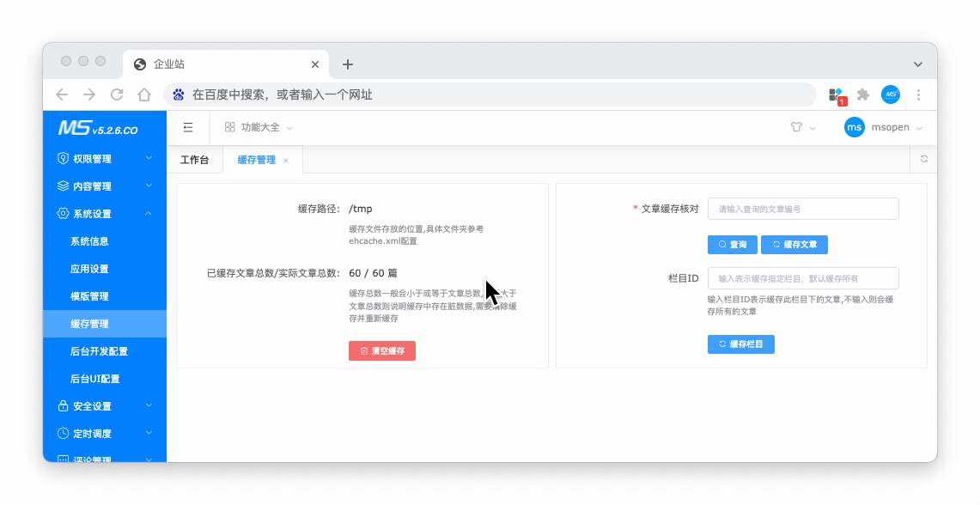
Task: Click the msopen user avatar
Action: pyautogui.click(x=854, y=127)
